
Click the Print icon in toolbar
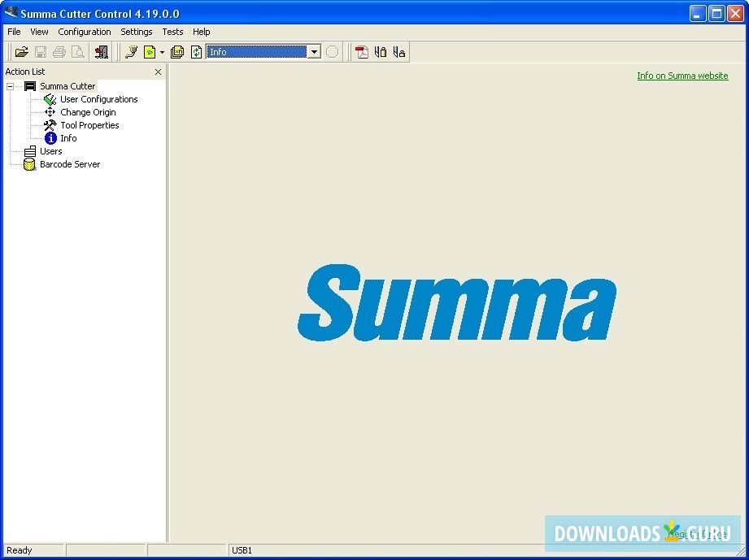(x=59, y=52)
